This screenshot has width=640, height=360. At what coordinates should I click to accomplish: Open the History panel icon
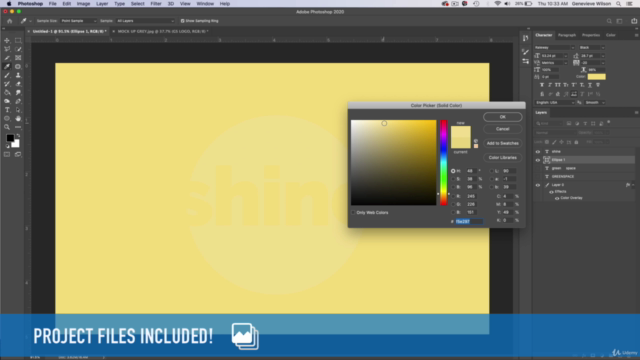pyautogui.click(x=525, y=38)
